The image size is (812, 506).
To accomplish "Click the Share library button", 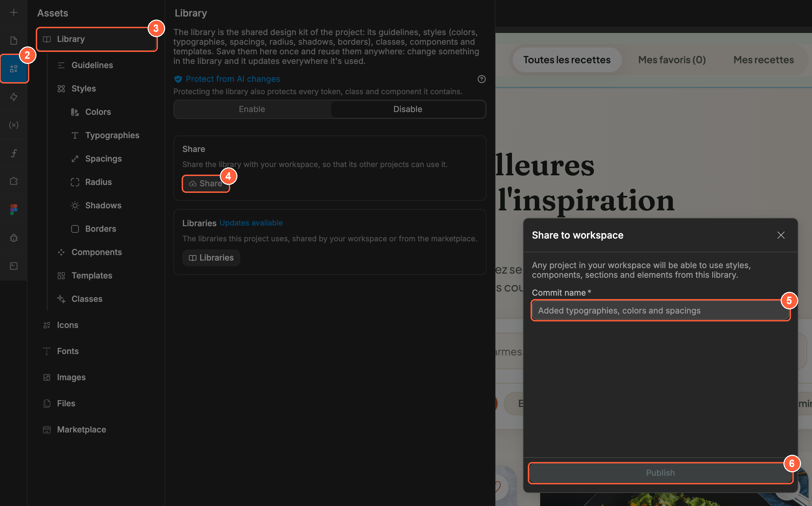I will (206, 184).
